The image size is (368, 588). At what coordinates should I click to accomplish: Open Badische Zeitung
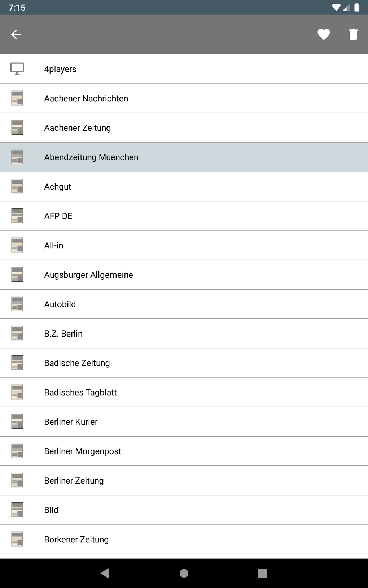[x=77, y=363]
